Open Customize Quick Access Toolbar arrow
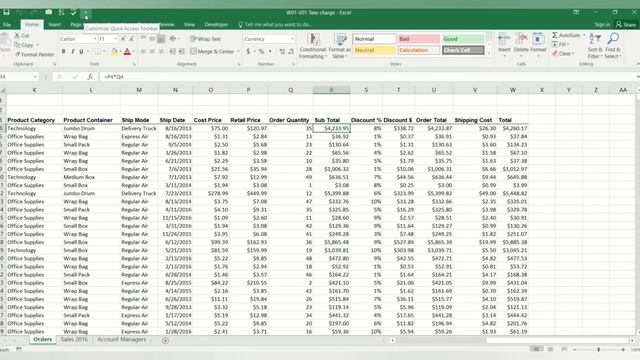The height and width of the screenshot is (360, 640). pyautogui.click(x=86, y=13)
